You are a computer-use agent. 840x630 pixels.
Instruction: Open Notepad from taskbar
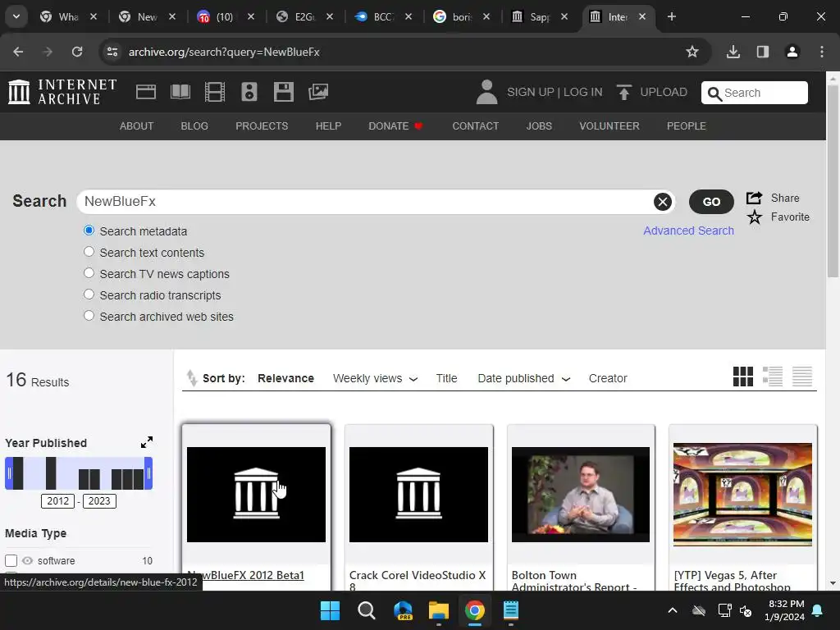coord(511,610)
